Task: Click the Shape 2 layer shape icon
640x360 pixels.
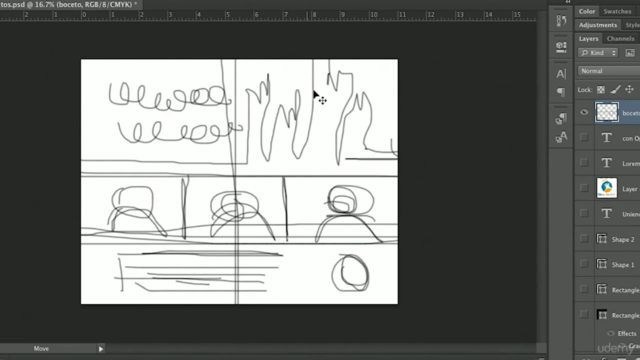Action: coord(602,239)
